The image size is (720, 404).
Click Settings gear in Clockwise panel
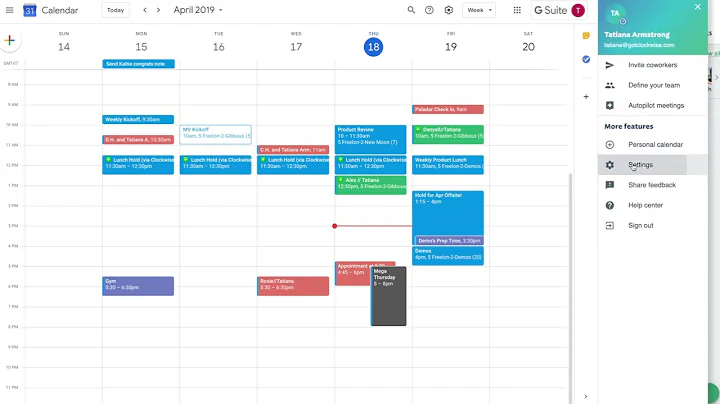(610, 165)
